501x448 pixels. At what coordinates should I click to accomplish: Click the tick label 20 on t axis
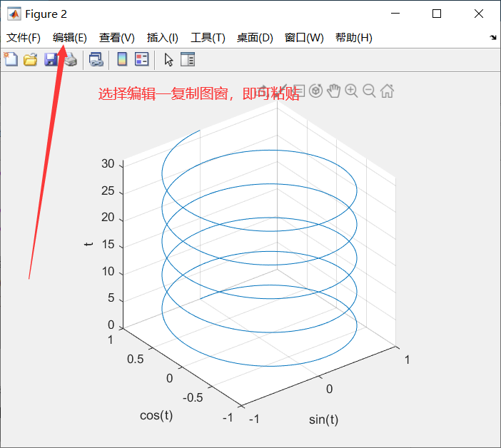pyautogui.click(x=108, y=218)
